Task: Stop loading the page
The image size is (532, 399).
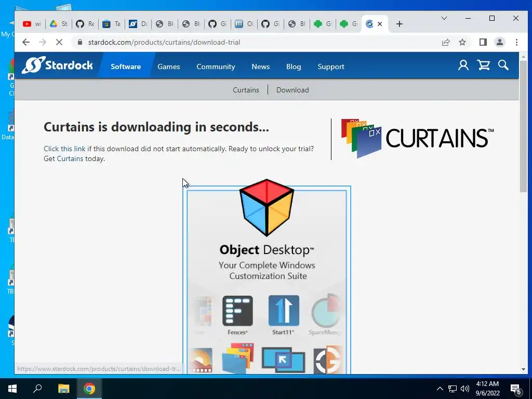Action: pos(59,42)
